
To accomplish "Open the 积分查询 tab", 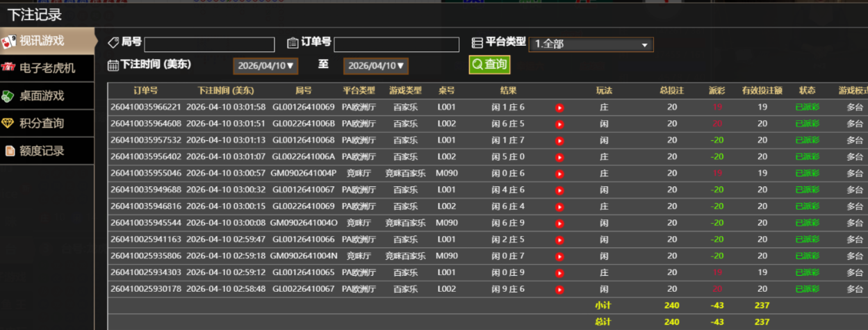I will coord(47,123).
